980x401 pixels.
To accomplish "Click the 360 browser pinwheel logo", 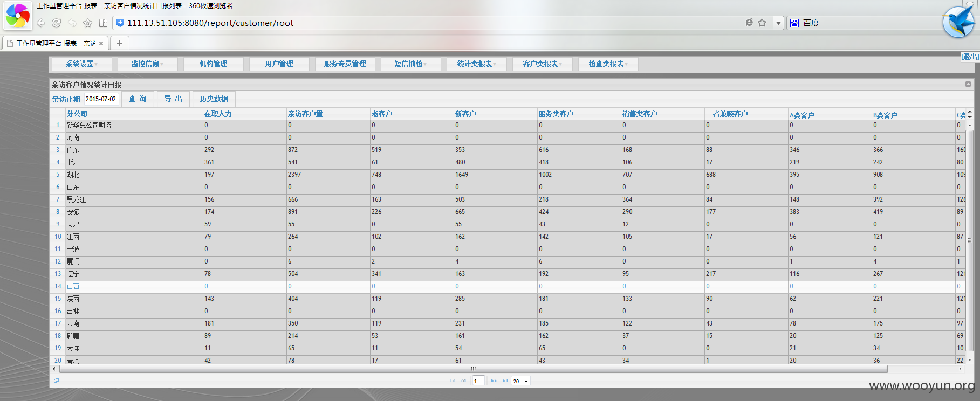I will 18,15.
